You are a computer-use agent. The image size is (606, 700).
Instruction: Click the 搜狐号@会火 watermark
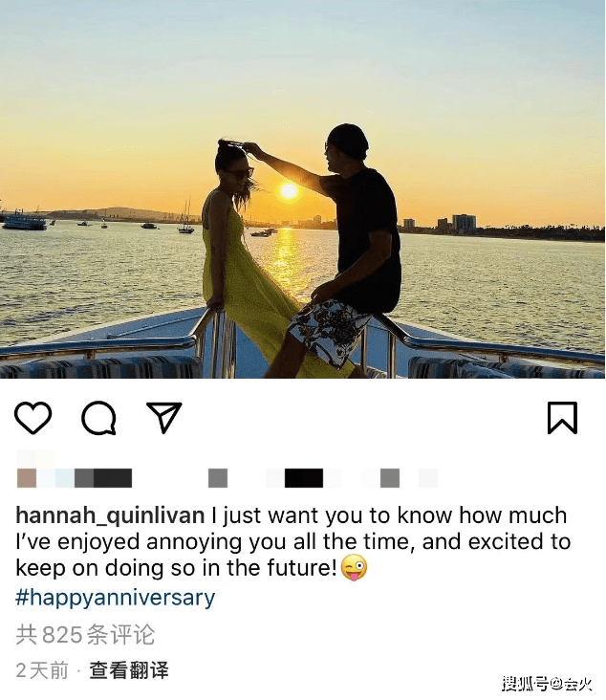547,684
